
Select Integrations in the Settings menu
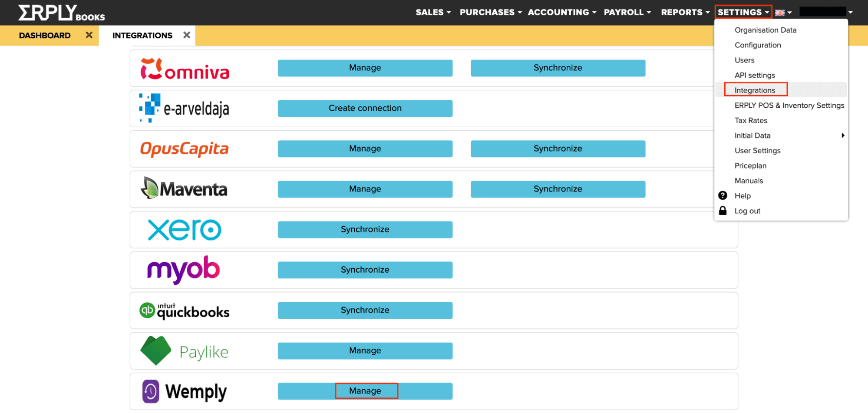(x=755, y=90)
